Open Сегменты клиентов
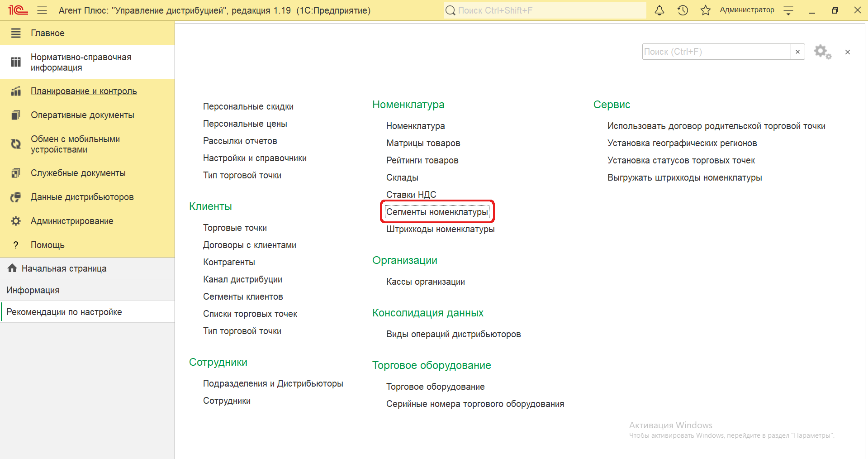The width and height of the screenshot is (868, 459). [243, 296]
